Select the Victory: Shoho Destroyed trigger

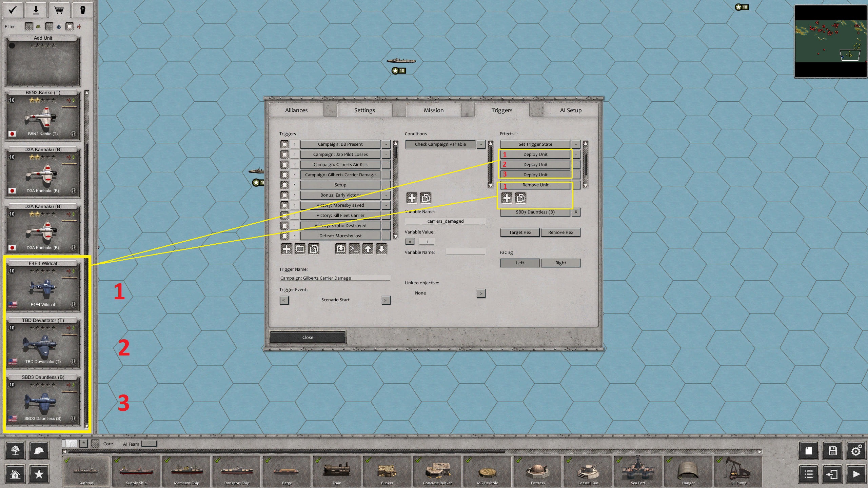click(x=340, y=226)
